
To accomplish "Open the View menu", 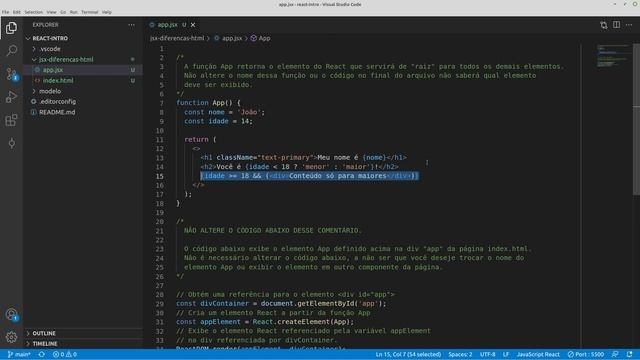I will click(51, 12).
